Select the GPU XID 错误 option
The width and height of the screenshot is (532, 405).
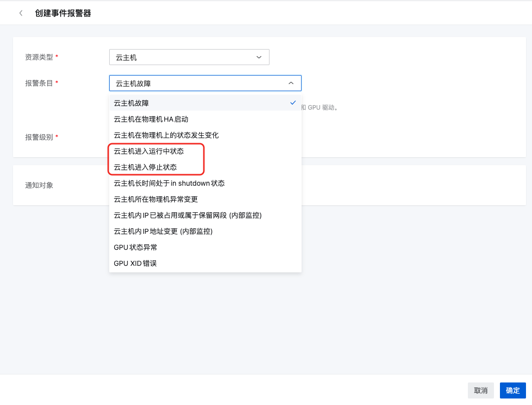(x=205, y=263)
